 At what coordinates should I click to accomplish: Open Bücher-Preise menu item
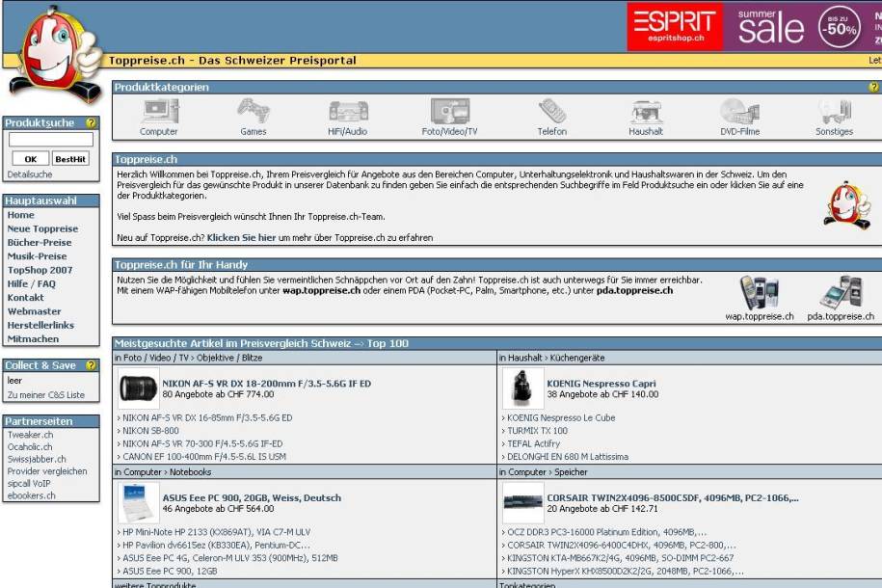coord(40,243)
